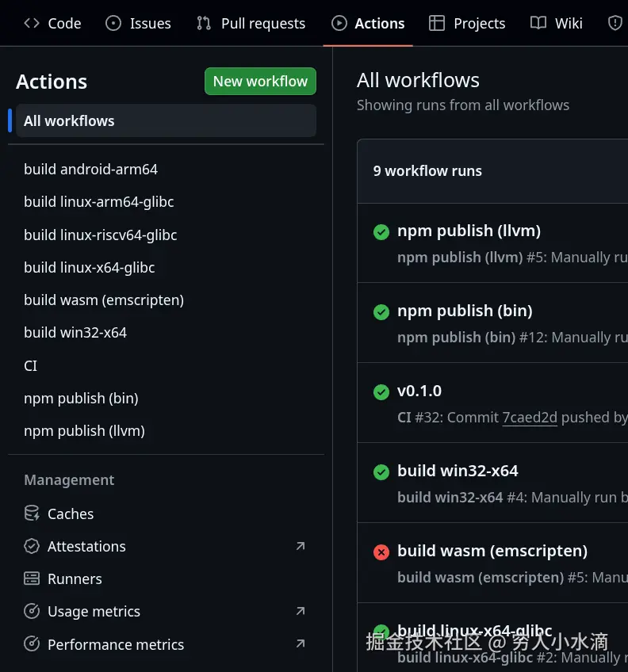Screen dimensions: 628x672
Task: Click the Performance metrics meter icon
Action: click(x=32, y=644)
